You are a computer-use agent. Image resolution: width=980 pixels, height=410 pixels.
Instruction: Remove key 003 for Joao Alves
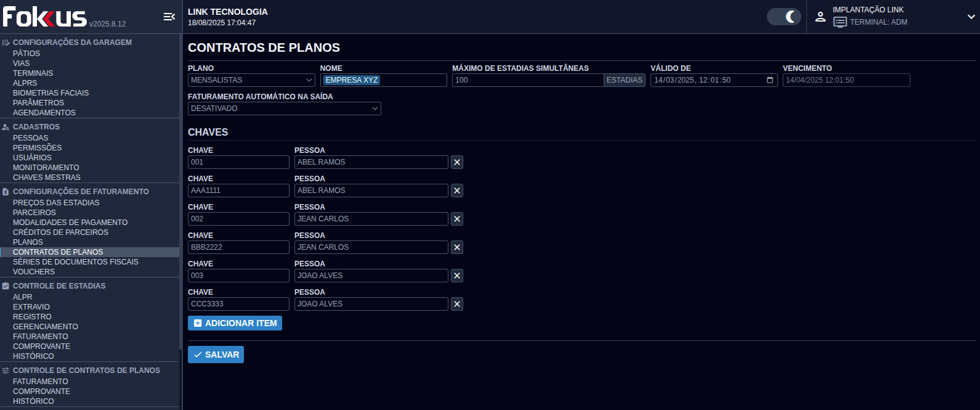click(457, 276)
